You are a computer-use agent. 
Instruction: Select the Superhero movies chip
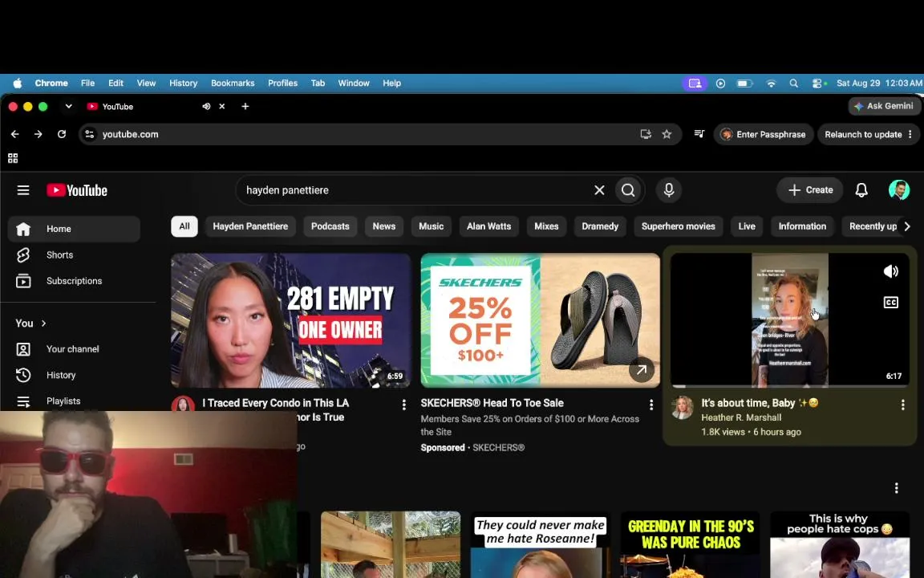(679, 226)
